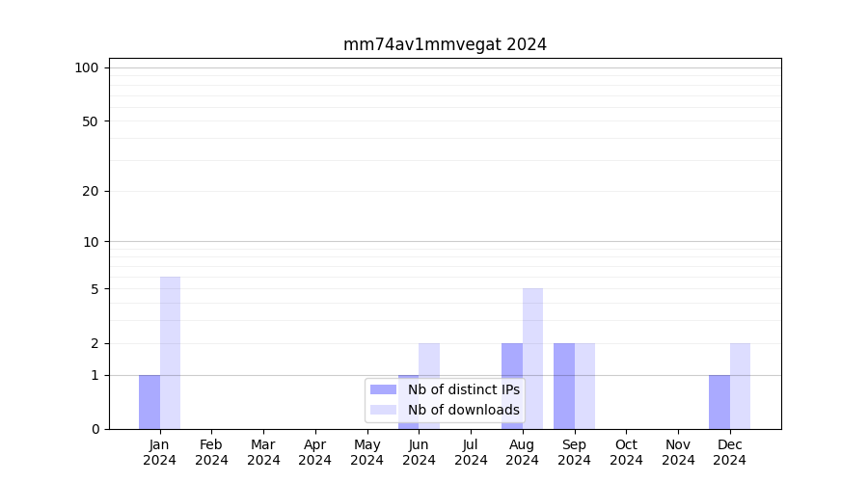Select the 'Nb of distinct IPs' legend label
Screen dimensions: 868x482
click(463, 389)
